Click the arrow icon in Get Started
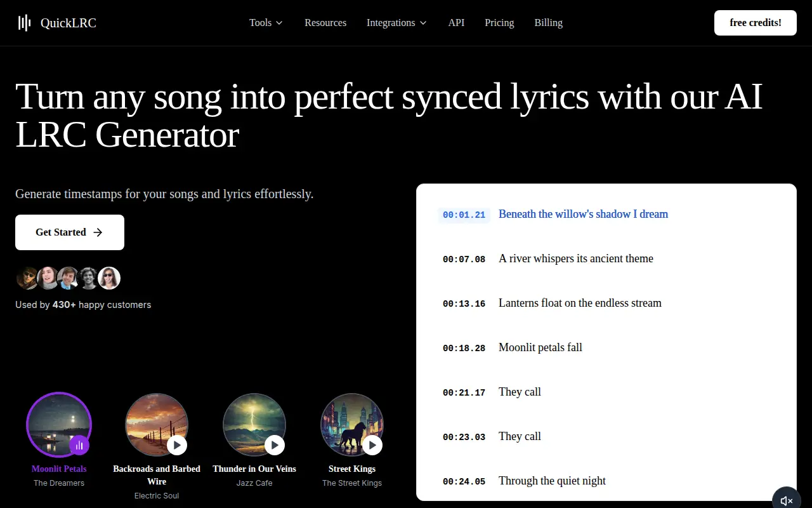812x508 pixels. 98,232
